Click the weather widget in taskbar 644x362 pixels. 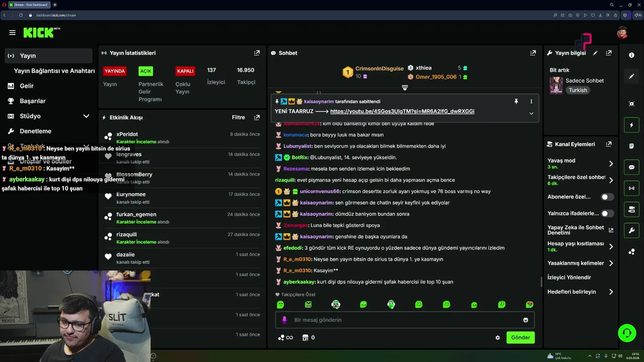pos(559,356)
